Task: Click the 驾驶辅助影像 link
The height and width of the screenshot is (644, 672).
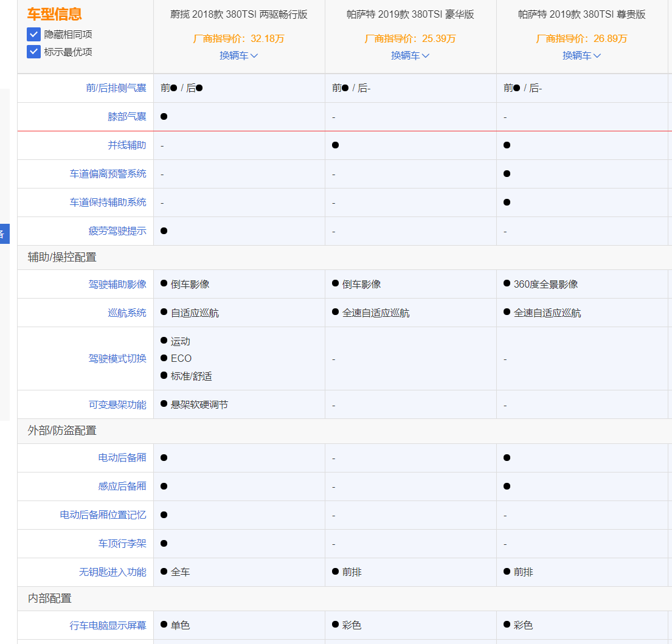Action: point(117,284)
